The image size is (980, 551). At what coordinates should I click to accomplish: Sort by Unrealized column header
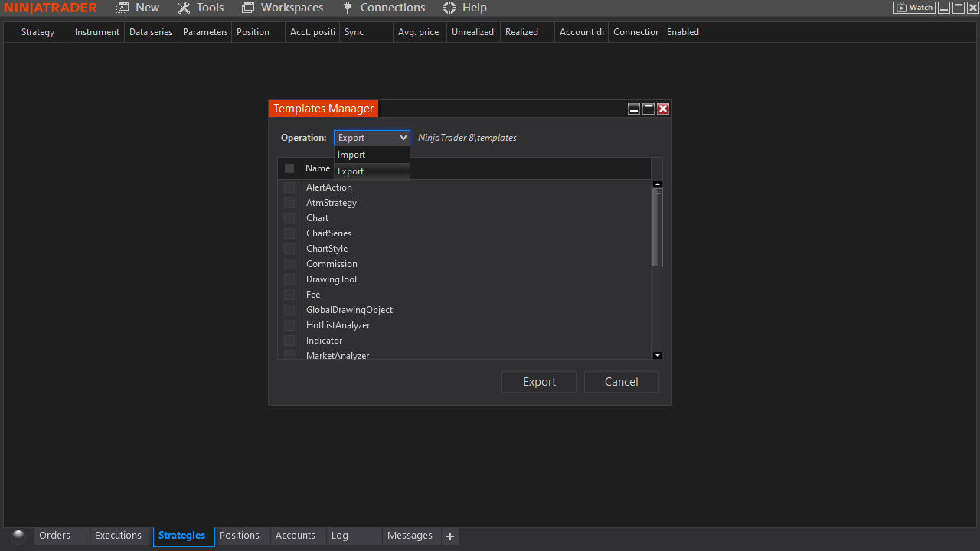click(x=473, y=32)
